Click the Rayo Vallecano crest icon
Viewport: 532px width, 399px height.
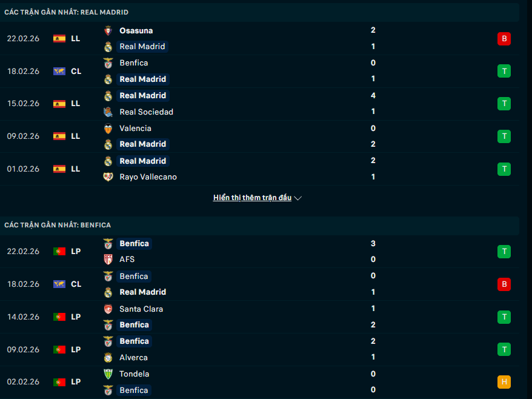[108, 177]
